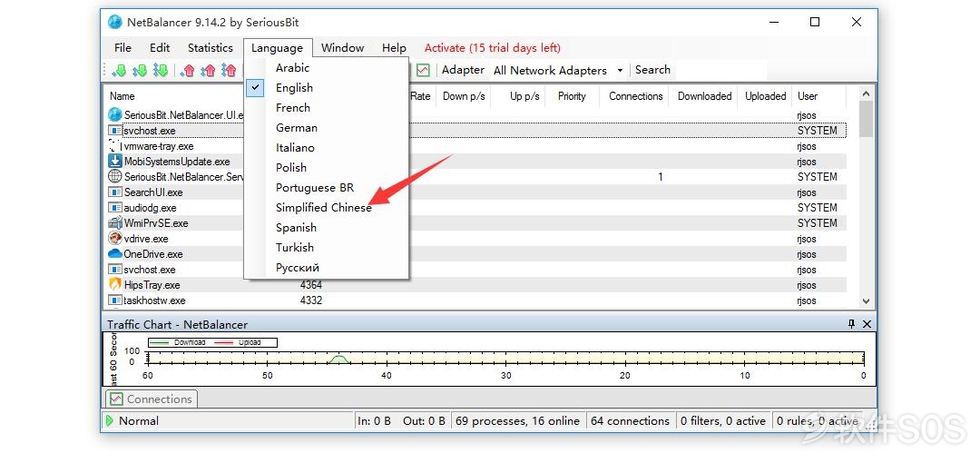Set normal upload priority, double red arrow icon
Viewport: 980px width, 453px height.
pos(208,71)
